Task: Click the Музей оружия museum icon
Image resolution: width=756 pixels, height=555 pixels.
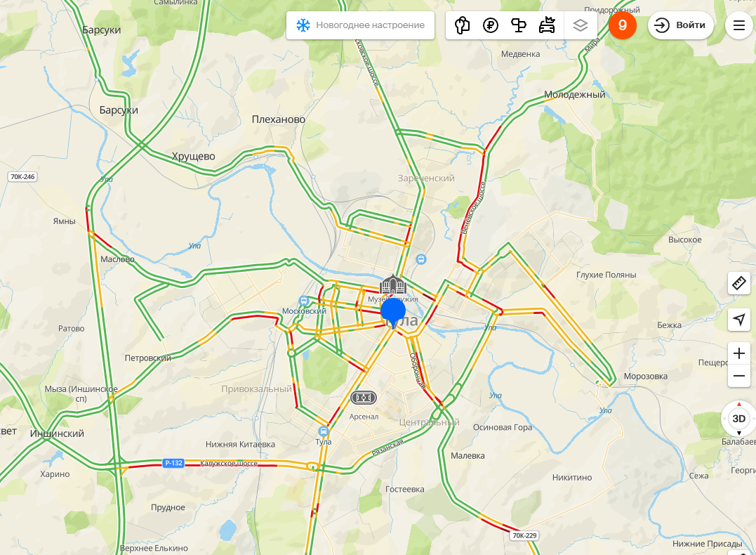Action: click(393, 285)
